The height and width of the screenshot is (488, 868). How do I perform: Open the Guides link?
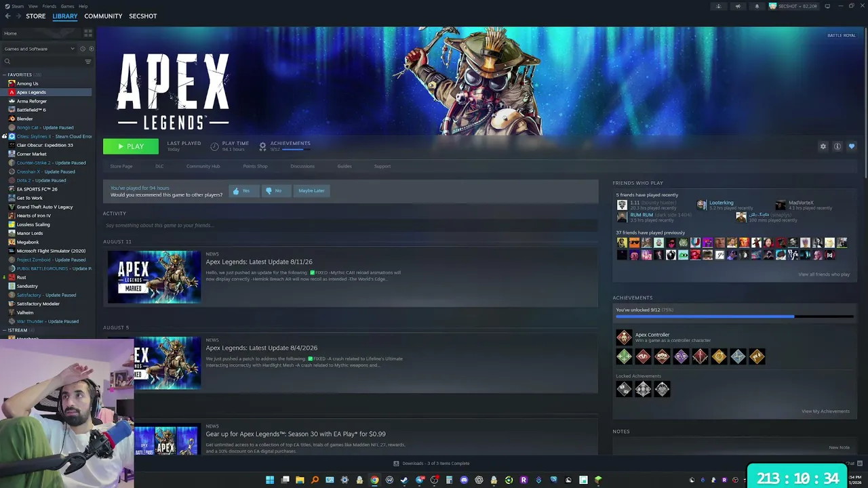pos(344,166)
